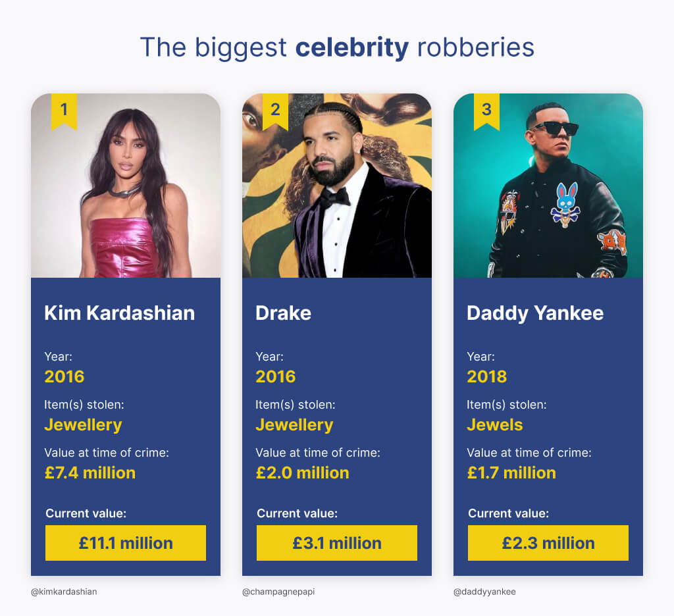The height and width of the screenshot is (616, 674).
Task: Open Drake's photo in the tuxedo
Action: pyautogui.click(x=337, y=186)
